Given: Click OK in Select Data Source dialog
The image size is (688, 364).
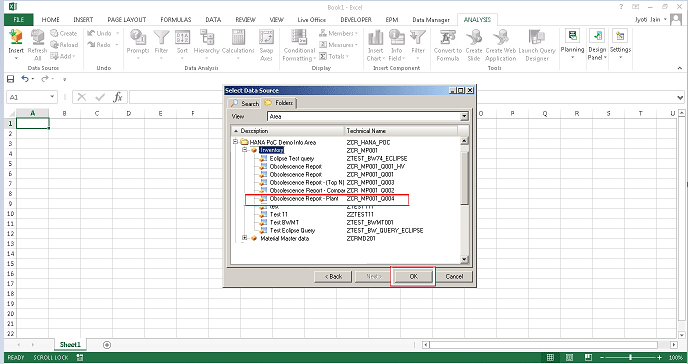Looking at the screenshot, I should [x=413, y=277].
